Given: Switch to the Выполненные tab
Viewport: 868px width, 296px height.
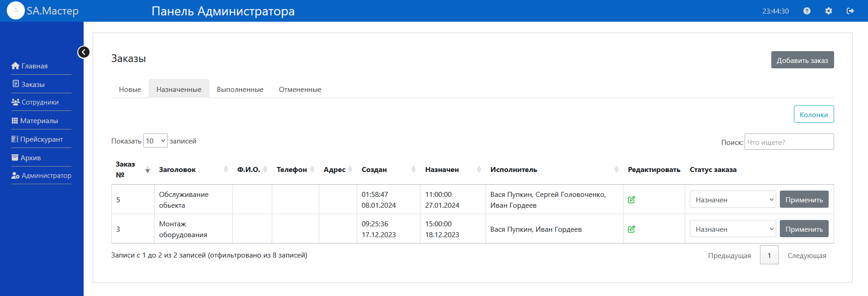Looking at the screenshot, I should click(x=240, y=90).
